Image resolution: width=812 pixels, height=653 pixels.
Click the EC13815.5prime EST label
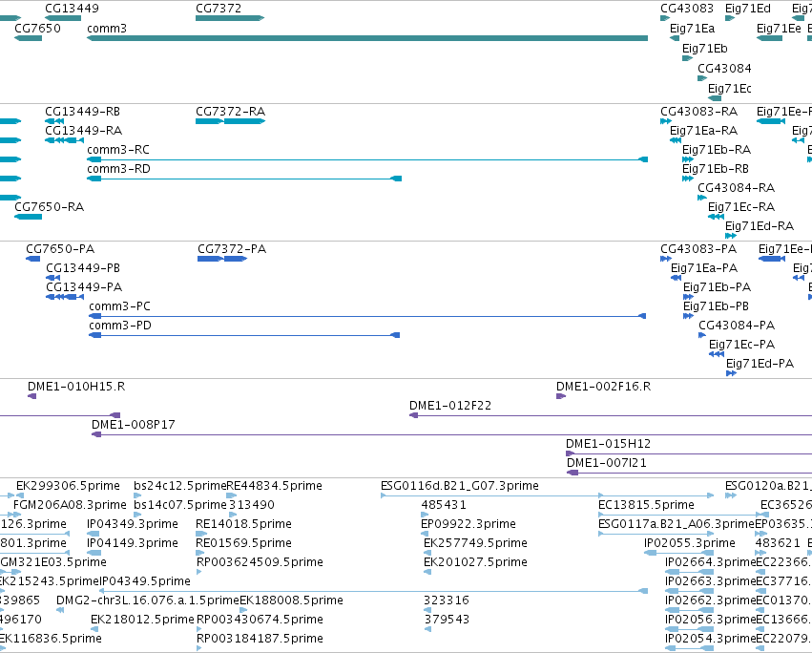646,505
